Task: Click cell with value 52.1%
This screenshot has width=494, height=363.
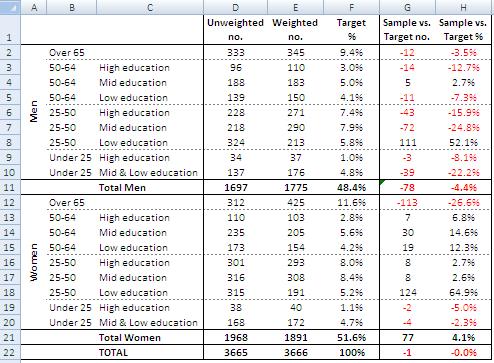Action: pyautogui.click(x=463, y=142)
